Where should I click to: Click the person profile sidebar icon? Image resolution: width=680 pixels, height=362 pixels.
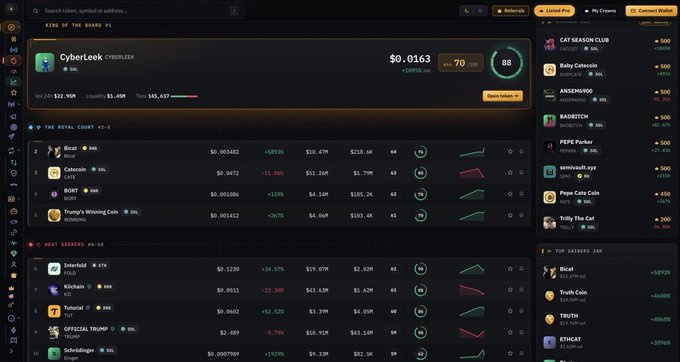13,264
